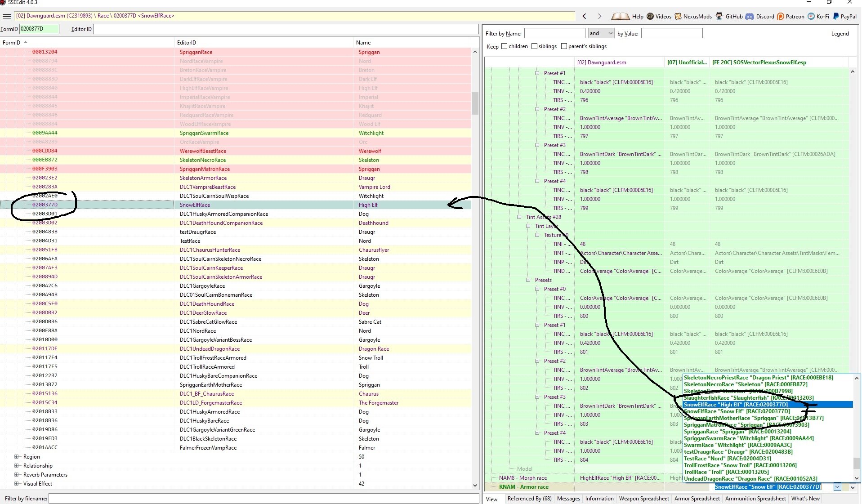Toggle the parent's siblings checkbox

tap(564, 46)
